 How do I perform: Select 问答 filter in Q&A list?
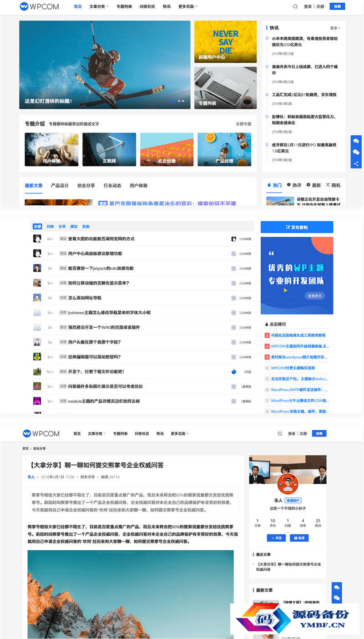pos(50,226)
